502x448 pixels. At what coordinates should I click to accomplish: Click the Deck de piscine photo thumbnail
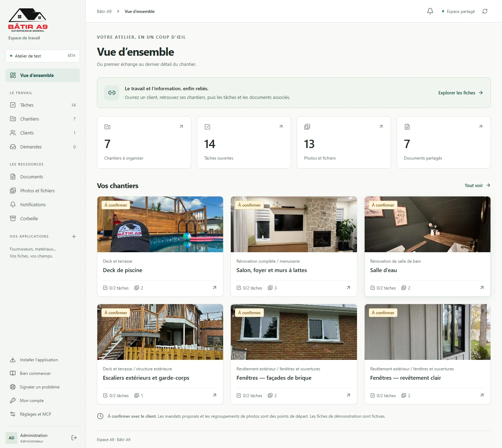tap(160, 224)
